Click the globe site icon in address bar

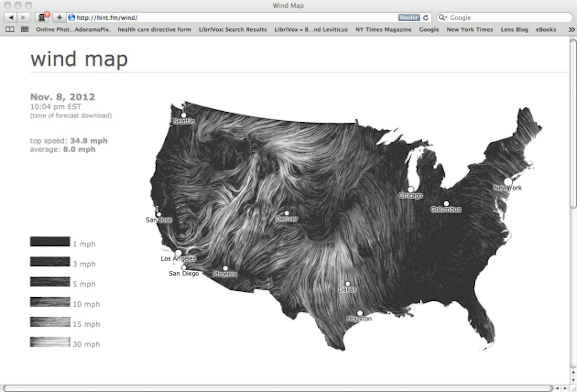tap(71, 18)
